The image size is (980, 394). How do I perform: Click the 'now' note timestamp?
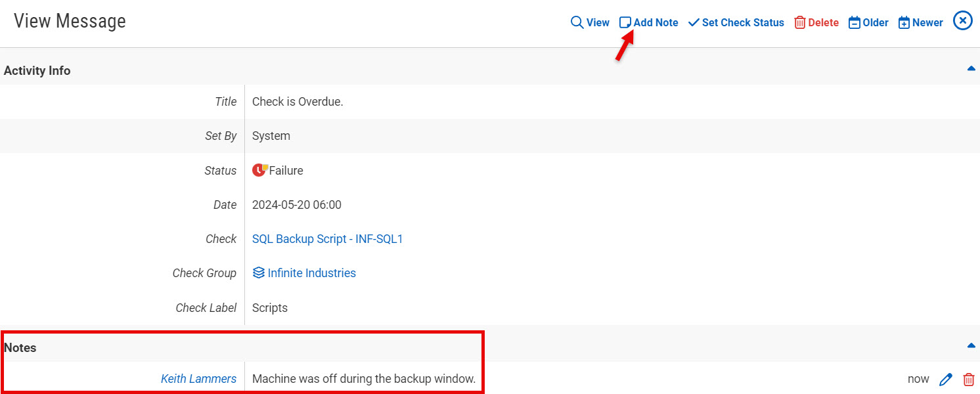(x=918, y=379)
